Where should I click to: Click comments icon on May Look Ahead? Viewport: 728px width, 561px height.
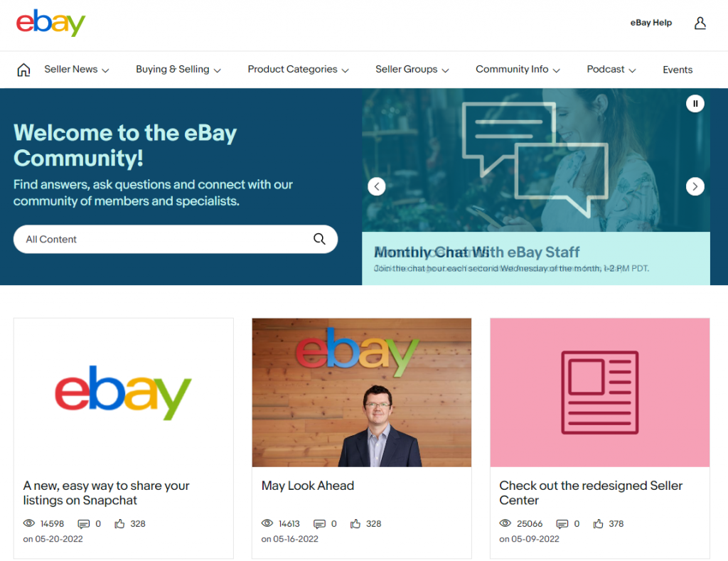pyautogui.click(x=319, y=524)
